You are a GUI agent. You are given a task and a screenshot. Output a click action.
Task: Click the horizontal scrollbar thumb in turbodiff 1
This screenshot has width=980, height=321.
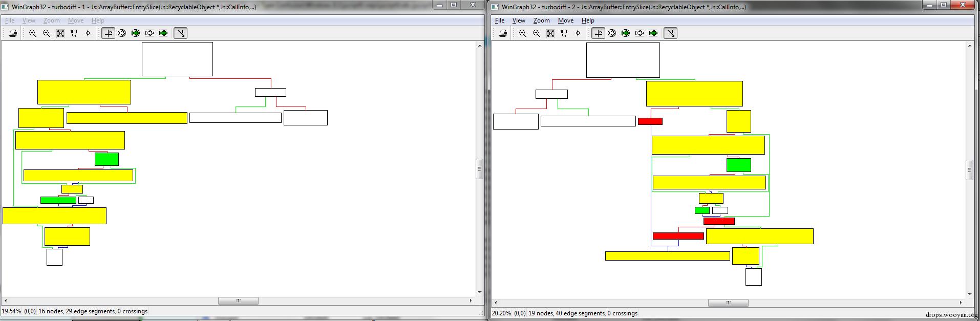point(238,301)
